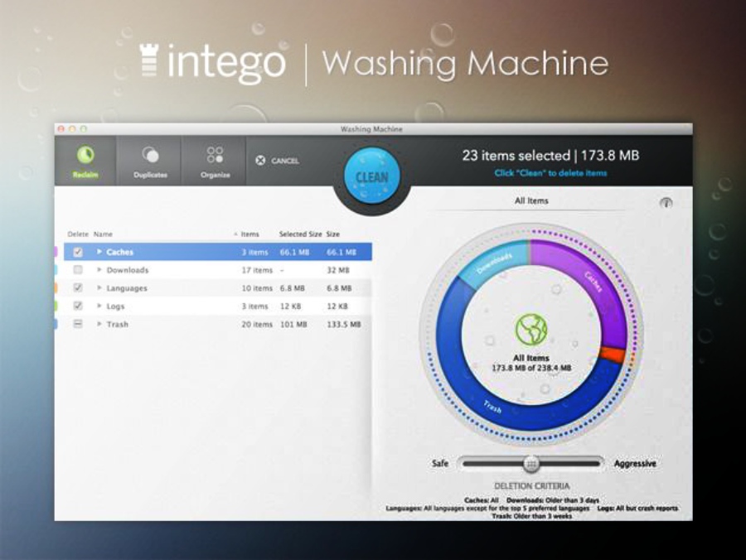
Task: Sort by the Name column header
Action: click(x=103, y=234)
